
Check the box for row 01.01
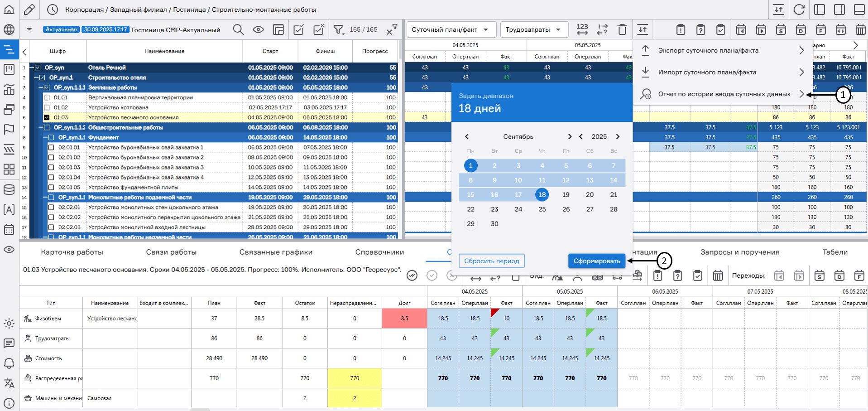(x=47, y=97)
